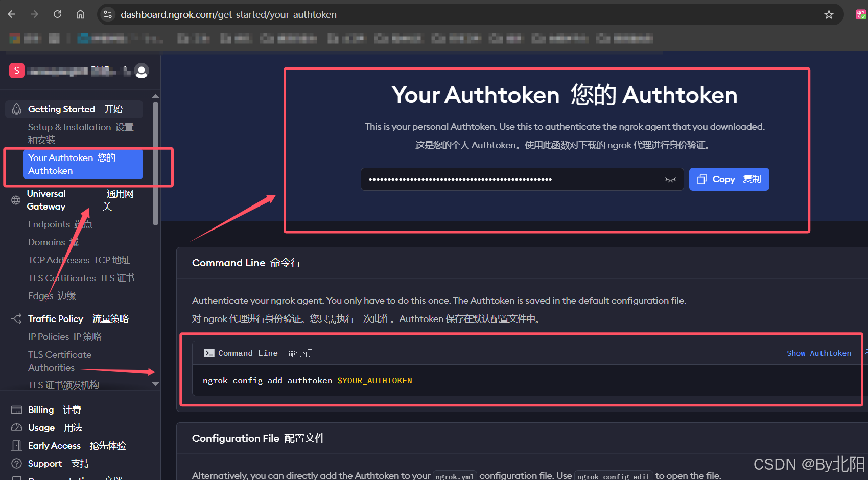Open the Domains navigation item
Screen dimensions: 868x480
click(47, 242)
